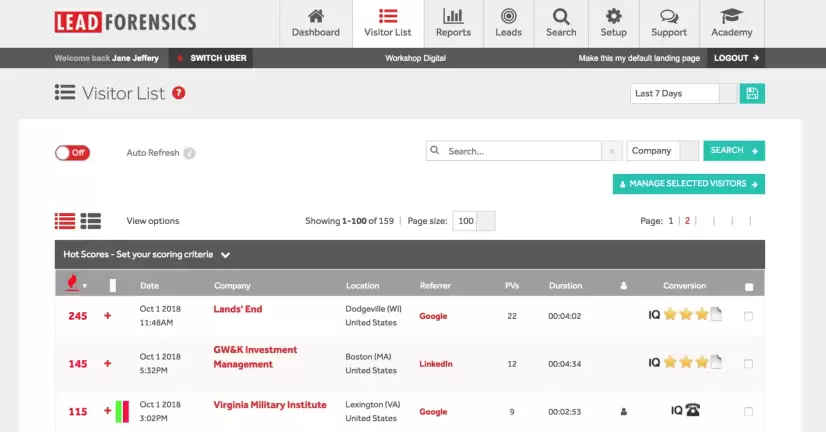Sort by the hot score flame icon
Viewport: 826px width, 432px height.
(72, 283)
